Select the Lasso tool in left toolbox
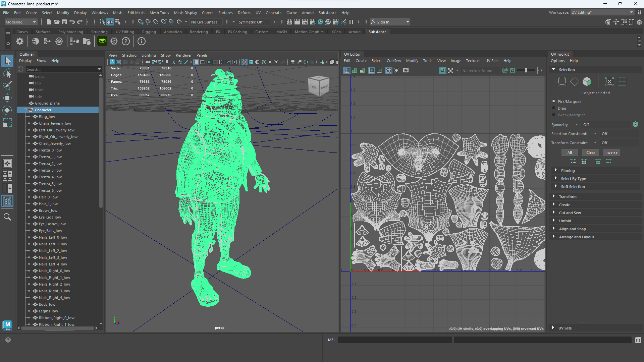Image resolution: width=644 pixels, height=362 pixels. [x=7, y=73]
